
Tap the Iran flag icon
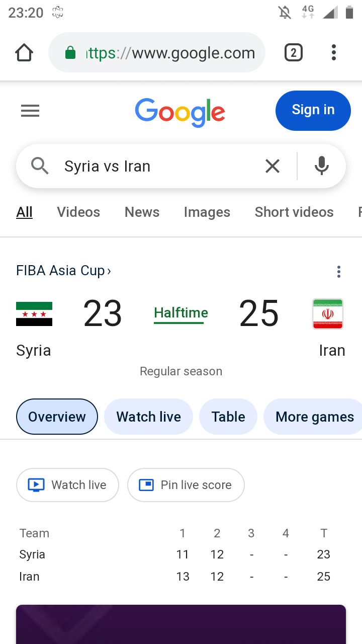click(x=328, y=314)
